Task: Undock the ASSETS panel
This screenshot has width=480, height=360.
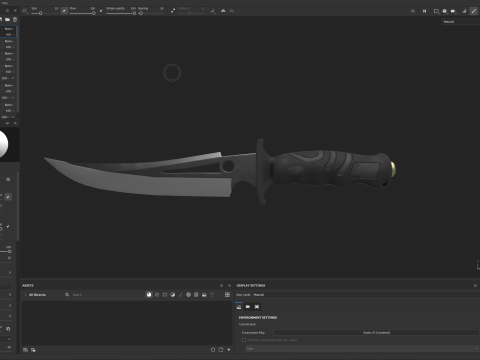Action: coord(221,286)
